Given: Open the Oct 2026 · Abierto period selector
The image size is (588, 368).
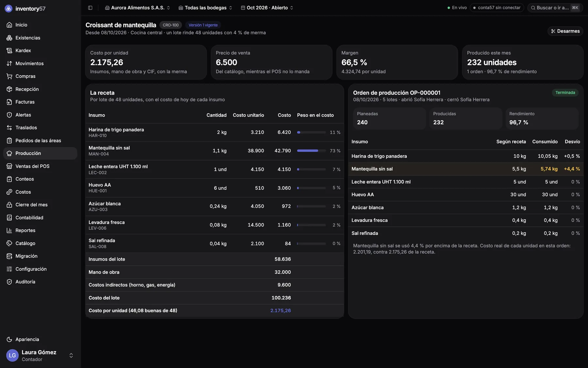Looking at the screenshot, I should [x=267, y=8].
